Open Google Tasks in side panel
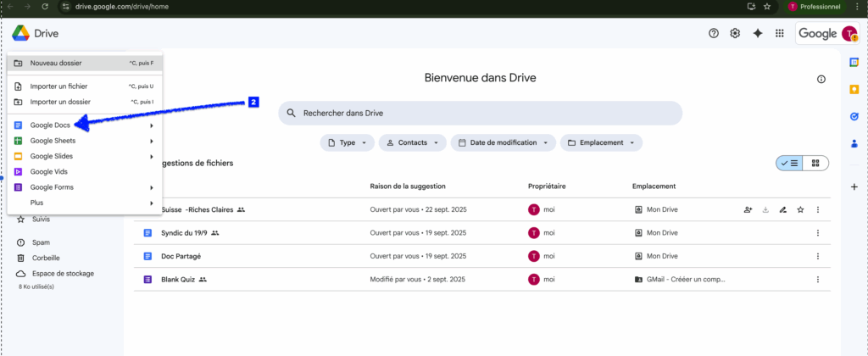Image resolution: width=868 pixels, height=356 pixels. click(x=854, y=116)
